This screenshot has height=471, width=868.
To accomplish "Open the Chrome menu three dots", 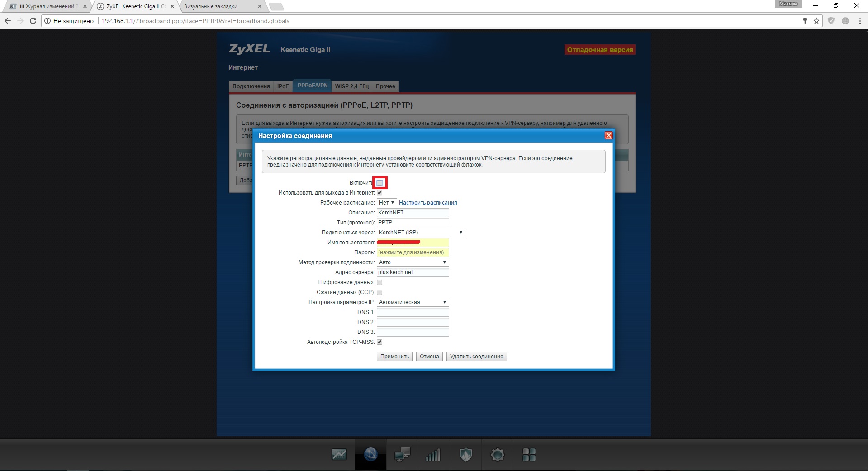I will pyautogui.click(x=860, y=21).
